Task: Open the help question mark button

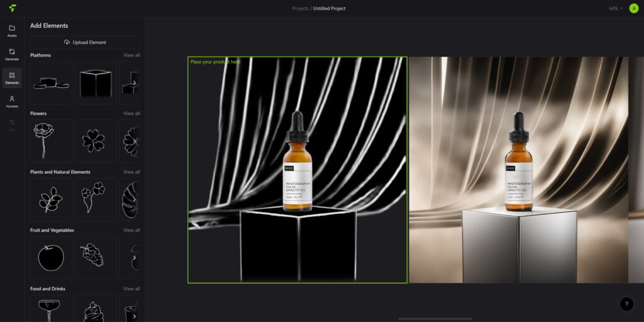Action: 626,304
